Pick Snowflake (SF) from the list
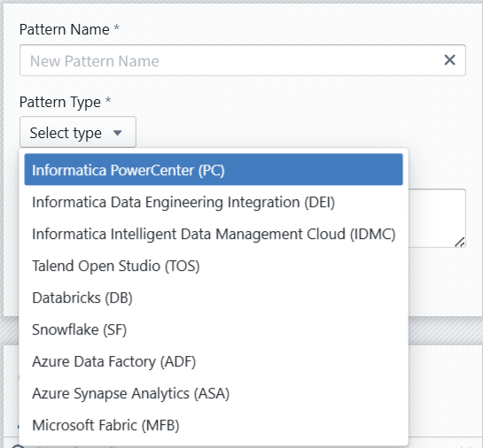Viewport: 483px width, 448px height. point(214,329)
